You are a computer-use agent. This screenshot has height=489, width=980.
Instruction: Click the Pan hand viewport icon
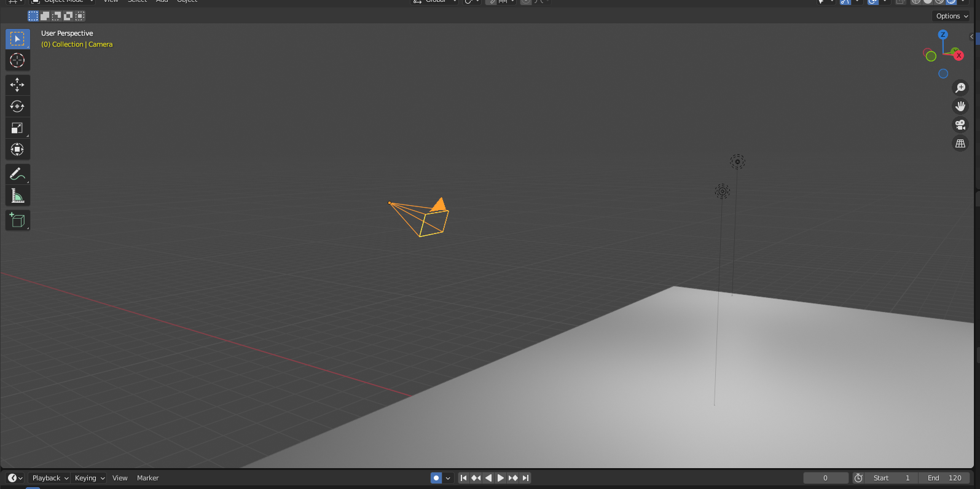960,106
